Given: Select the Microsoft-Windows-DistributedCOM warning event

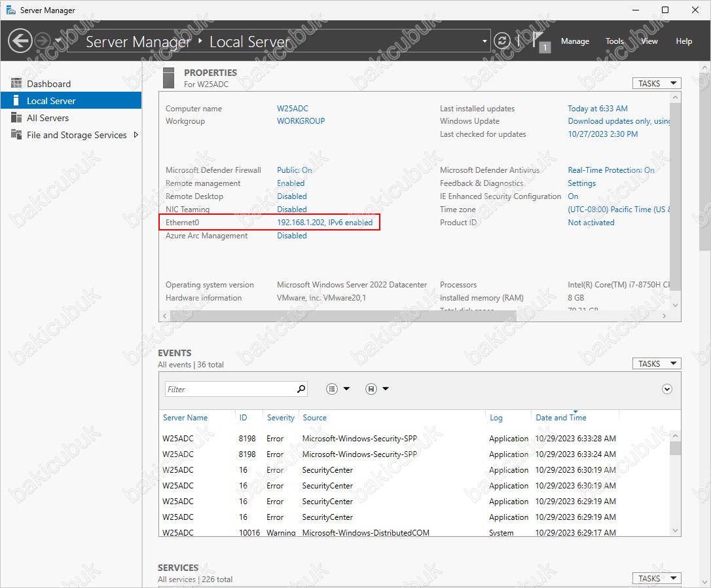Looking at the screenshot, I should tap(414, 532).
